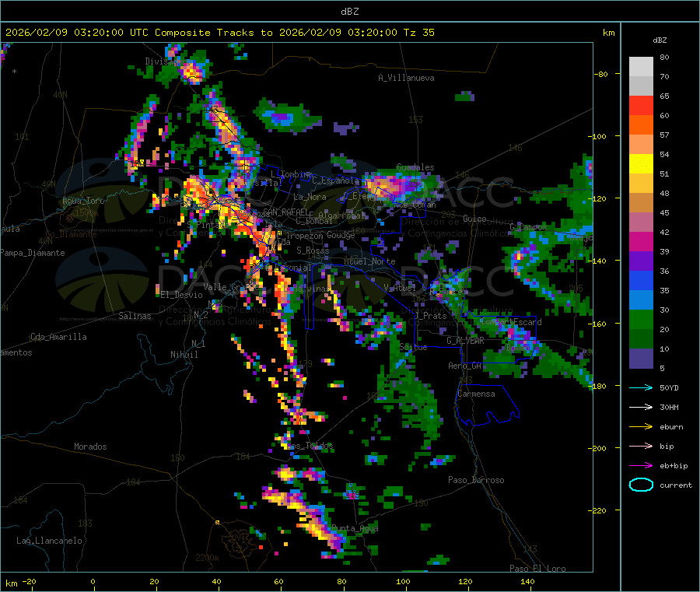This screenshot has width=700, height=592.
Task: Click the cyan current ellipse icon
Action: pos(641,485)
